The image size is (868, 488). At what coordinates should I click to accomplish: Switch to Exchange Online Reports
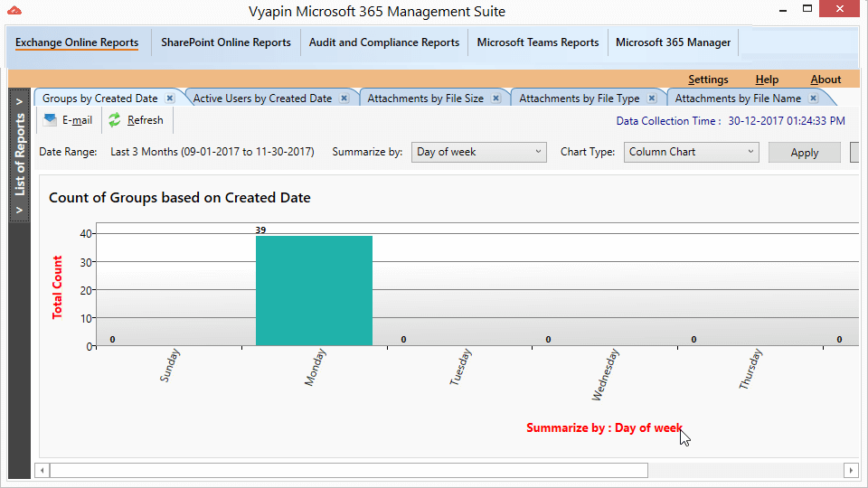tap(77, 42)
